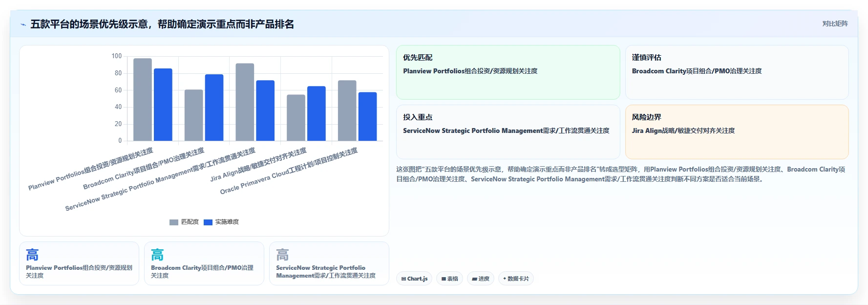The image size is (868, 305).
Task: Click the Chart.js tag
Action: click(414, 279)
